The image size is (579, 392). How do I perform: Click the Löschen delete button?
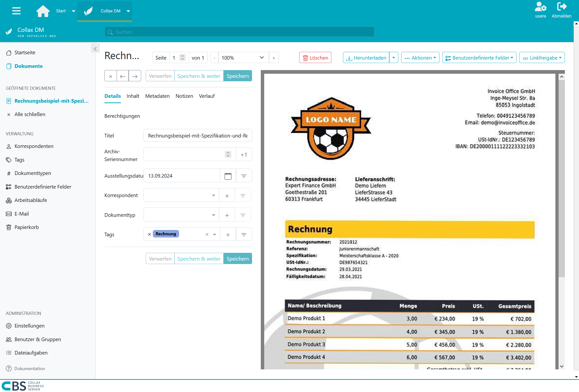pyautogui.click(x=315, y=58)
